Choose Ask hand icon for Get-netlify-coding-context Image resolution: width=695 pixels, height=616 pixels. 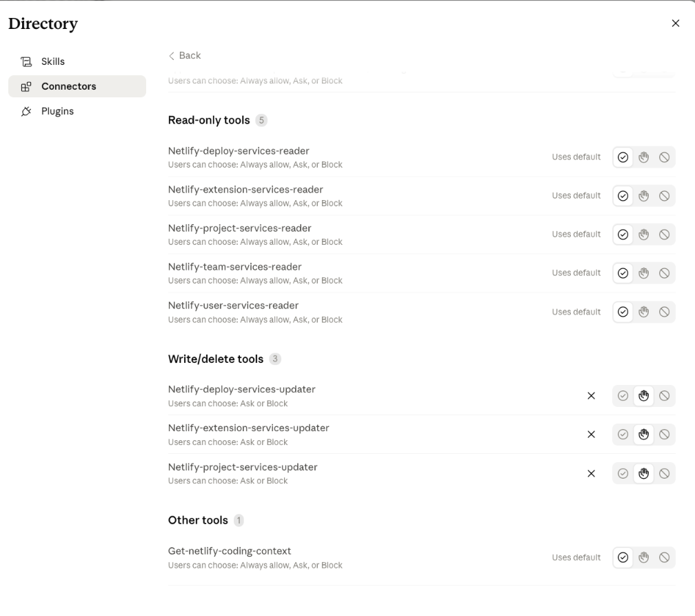(x=643, y=557)
